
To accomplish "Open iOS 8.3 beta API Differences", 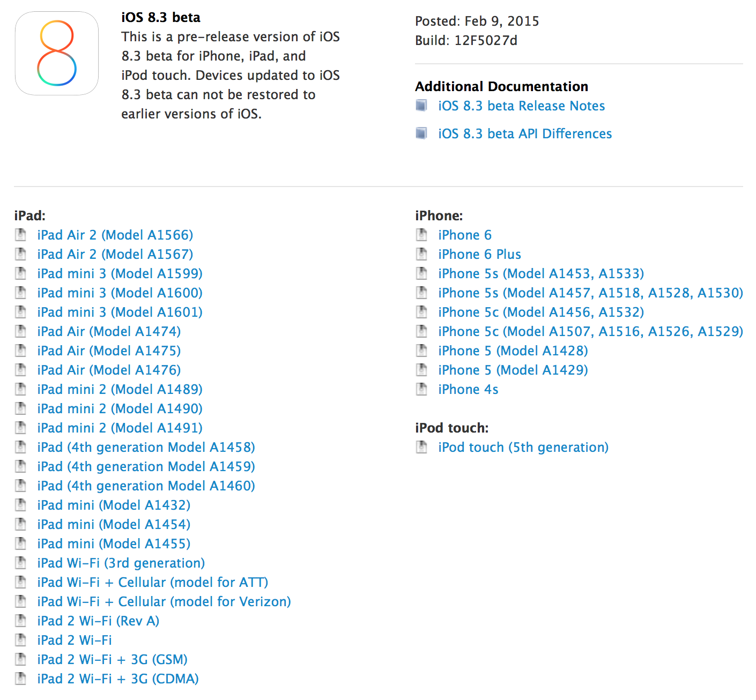I will (x=524, y=133).
